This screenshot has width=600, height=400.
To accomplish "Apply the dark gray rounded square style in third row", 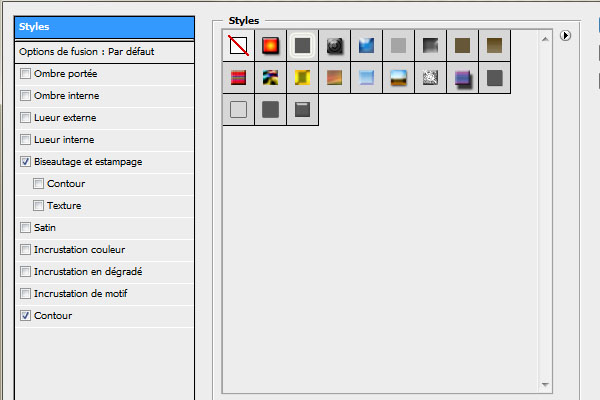I will pyautogui.click(x=271, y=110).
